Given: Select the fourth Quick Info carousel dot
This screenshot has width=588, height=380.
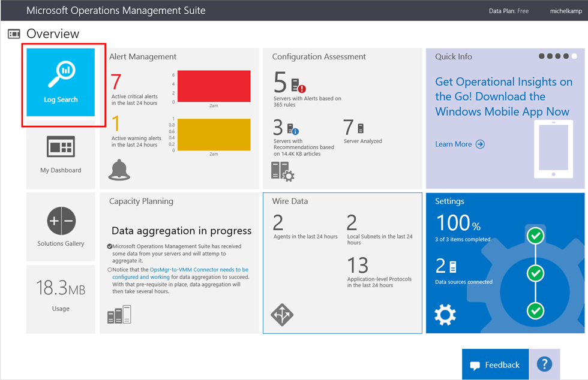Looking at the screenshot, I should pyautogui.click(x=566, y=56).
